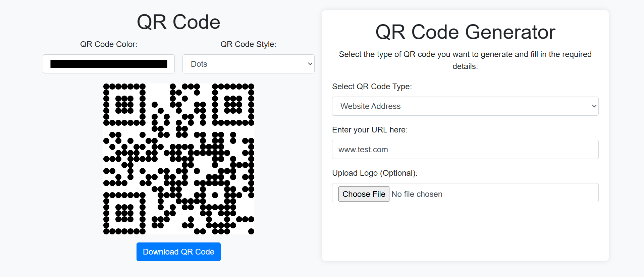Click the QR Code Color label

[109, 44]
